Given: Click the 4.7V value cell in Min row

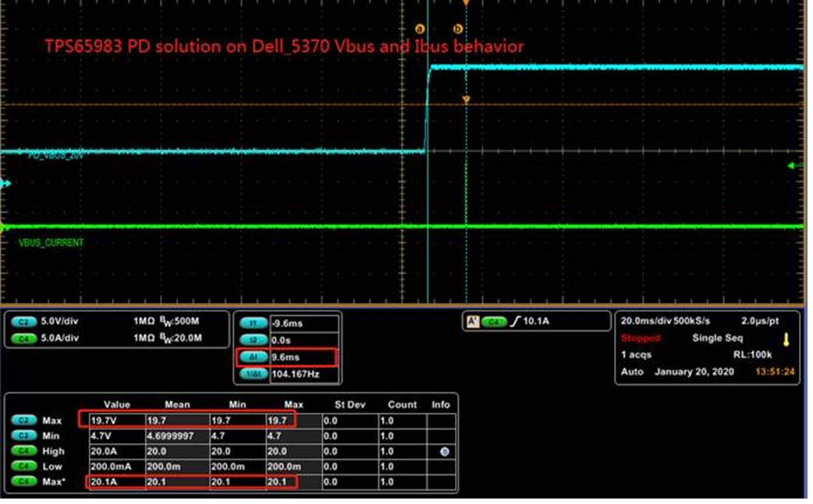Looking at the screenshot, I should 117,437.
